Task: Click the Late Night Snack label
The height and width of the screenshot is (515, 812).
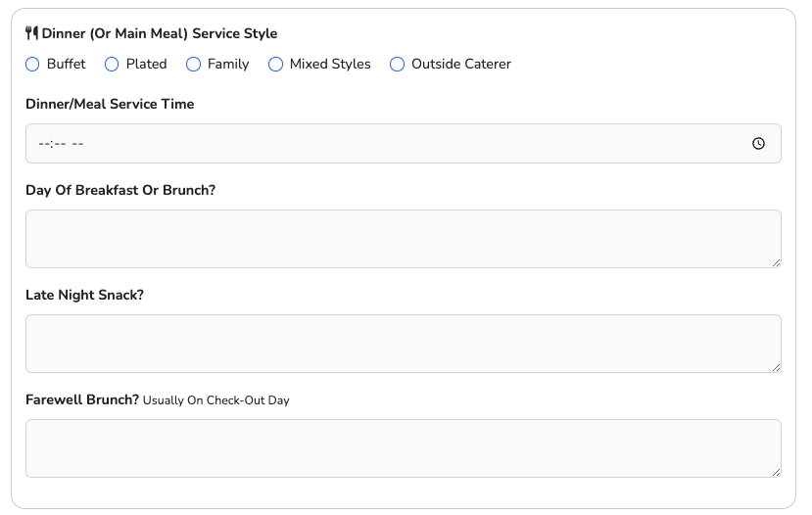Action: click(x=84, y=295)
